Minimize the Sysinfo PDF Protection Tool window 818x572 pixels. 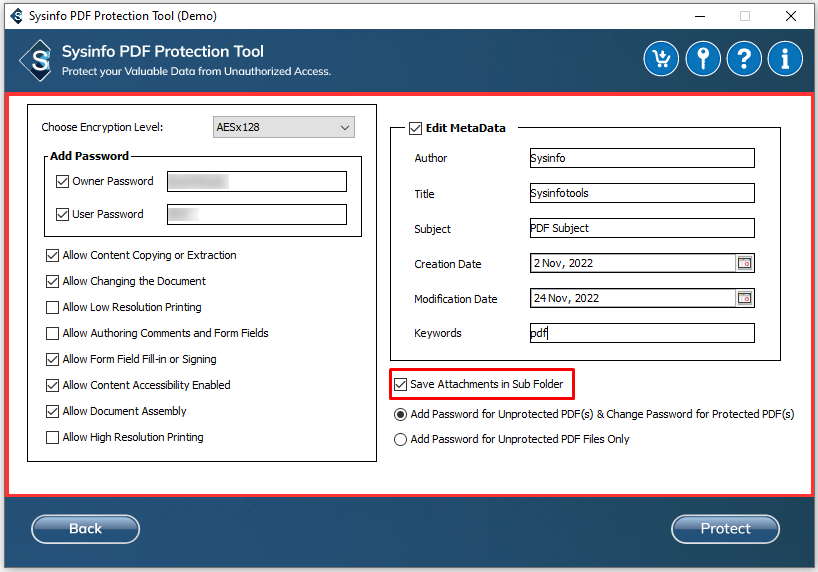click(x=700, y=16)
